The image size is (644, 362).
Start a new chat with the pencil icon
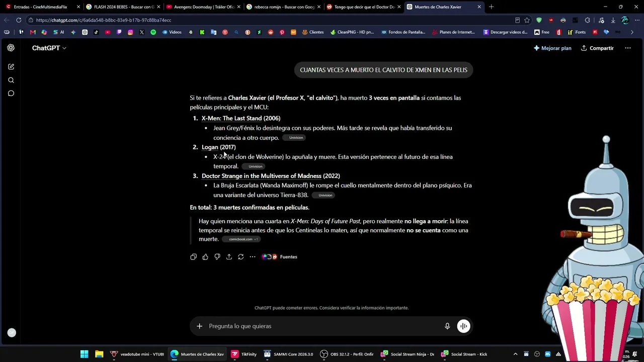(x=11, y=66)
